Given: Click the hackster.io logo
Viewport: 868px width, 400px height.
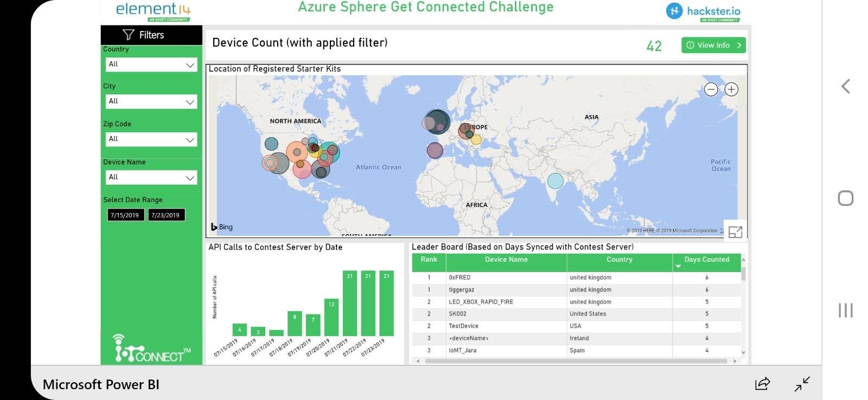Looking at the screenshot, I should point(703,12).
